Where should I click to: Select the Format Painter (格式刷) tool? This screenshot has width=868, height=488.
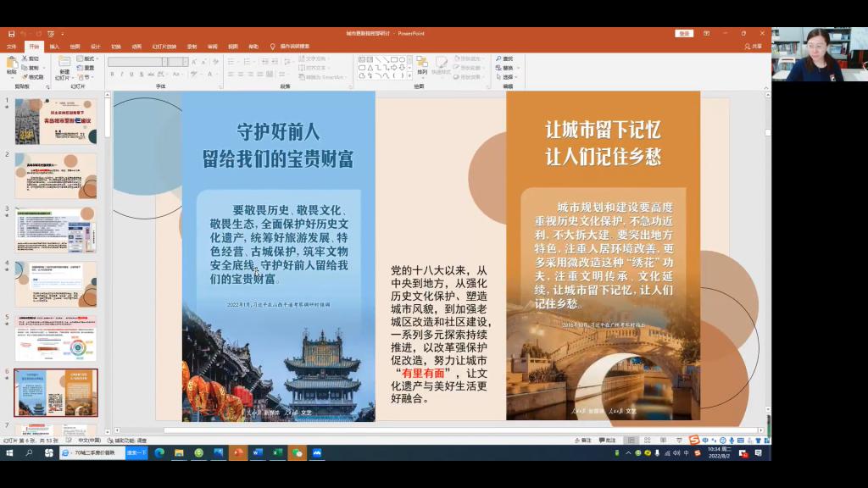click(x=34, y=76)
